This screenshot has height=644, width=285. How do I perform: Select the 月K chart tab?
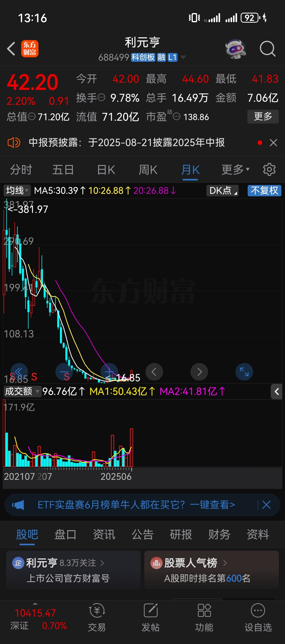point(190,170)
